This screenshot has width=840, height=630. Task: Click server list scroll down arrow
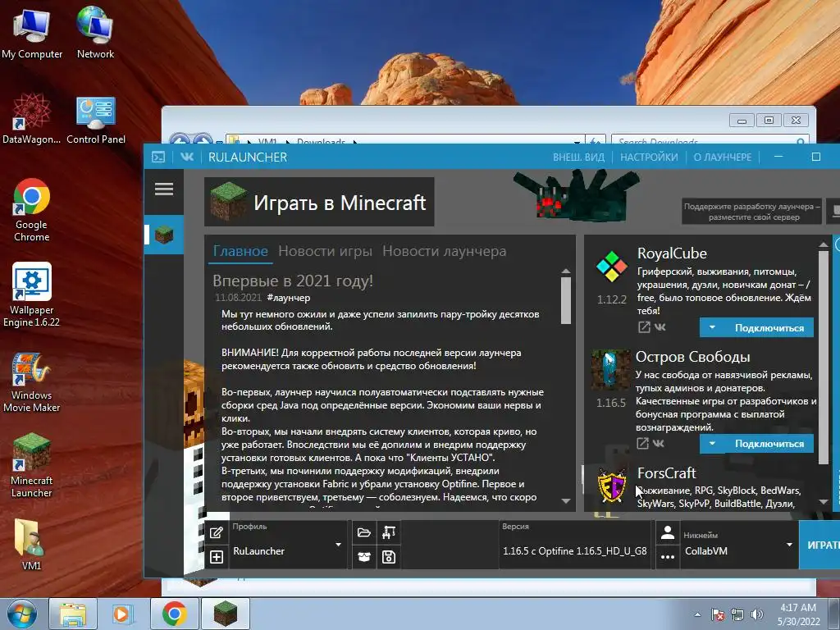[x=824, y=502]
